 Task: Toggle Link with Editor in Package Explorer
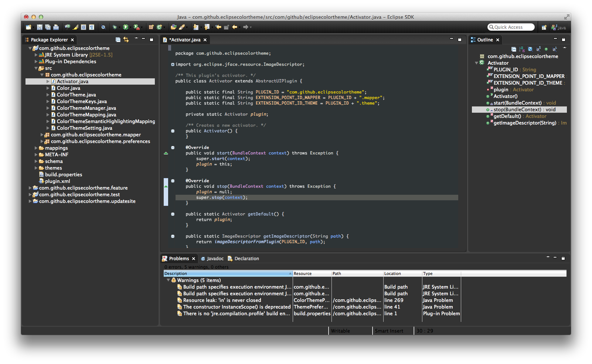pos(126,40)
